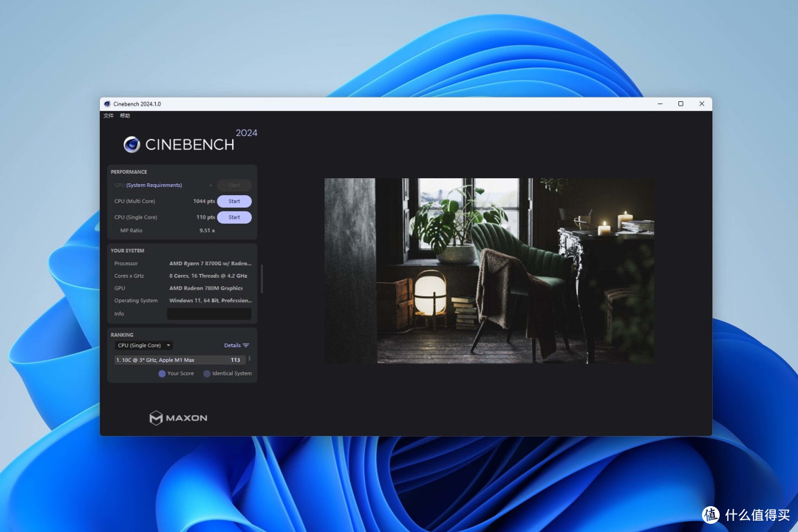This screenshot has height=532, width=798.
Task: Close the Cinebench window
Action: (702, 104)
